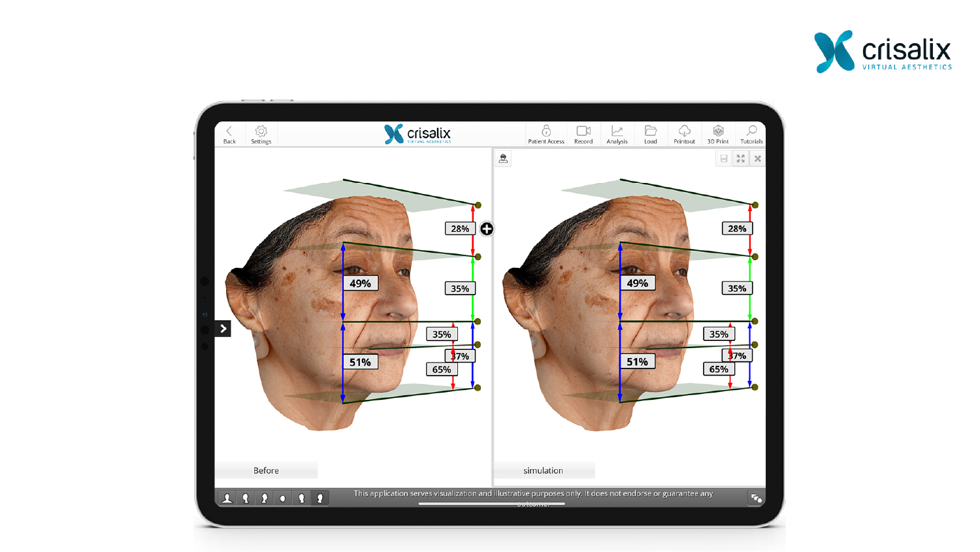Go Back using the top-left arrow

tap(229, 134)
